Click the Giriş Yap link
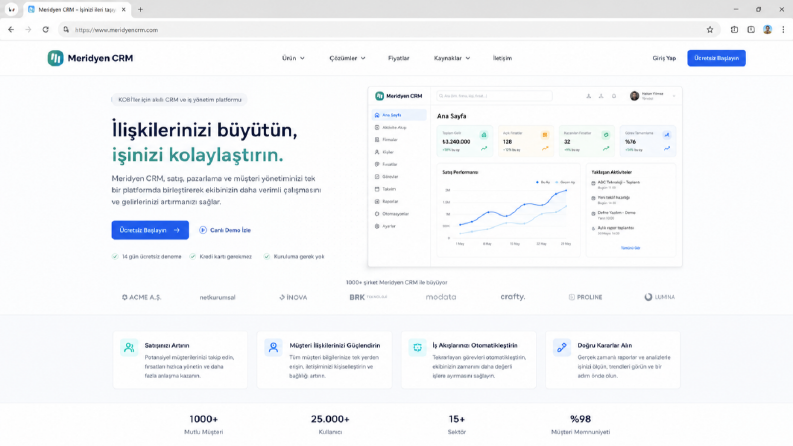Screen dimensions: 793x446 [664, 58]
